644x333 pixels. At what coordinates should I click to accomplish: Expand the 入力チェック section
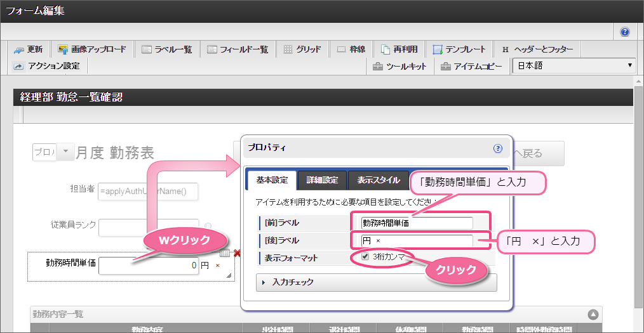point(376,282)
